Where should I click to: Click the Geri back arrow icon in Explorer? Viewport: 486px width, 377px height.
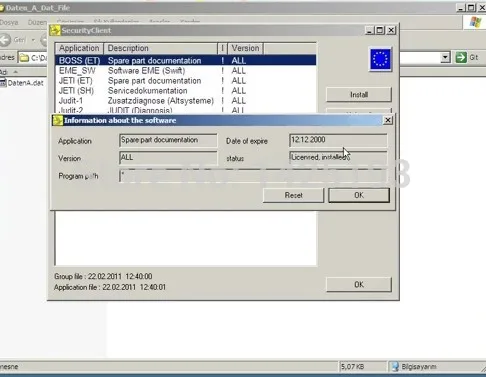click(5, 40)
